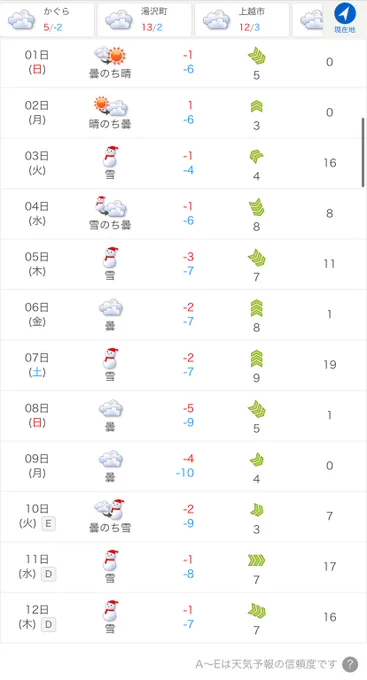The image size is (367, 680).
Task: Select the 08日 Sunday forecast row
Action: [x=184, y=416]
